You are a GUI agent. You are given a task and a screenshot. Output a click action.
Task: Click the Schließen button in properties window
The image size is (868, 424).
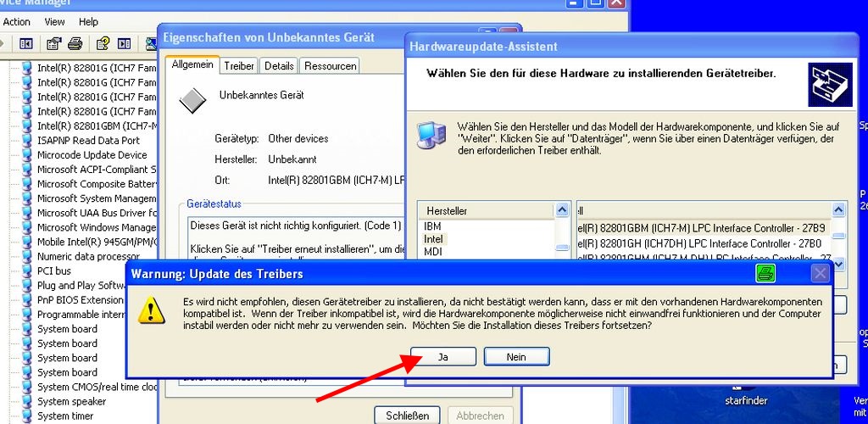(x=408, y=416)
